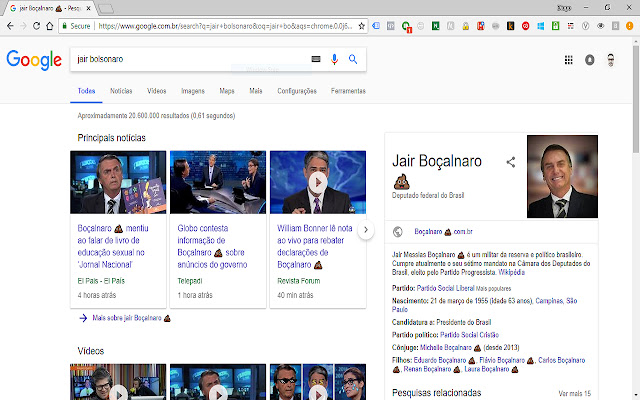
Task: Click the browser Back arrow
Action: point(10,26)
